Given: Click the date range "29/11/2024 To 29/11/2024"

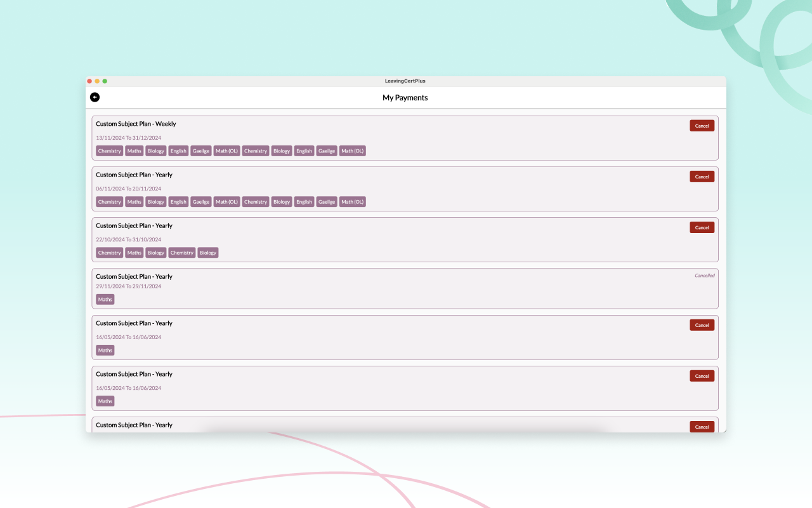Looking at the screenshot, I should tap(128, 286).
